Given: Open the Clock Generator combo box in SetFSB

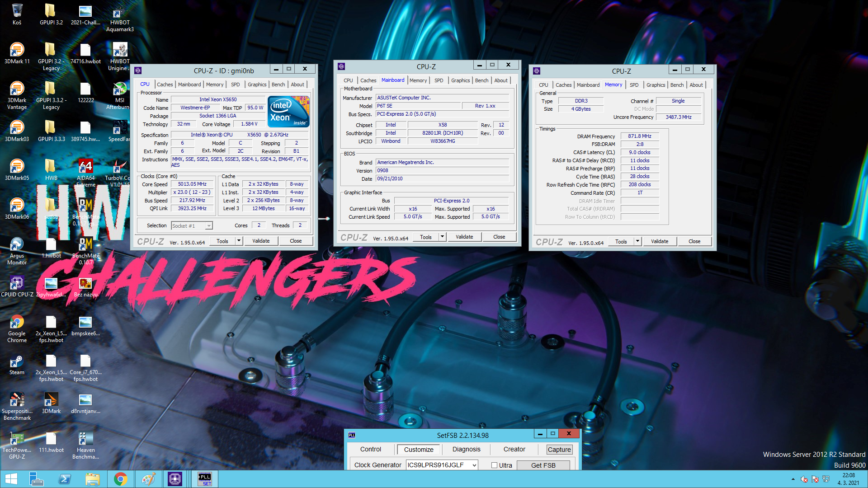Looking at the screenshot, I should click(x=442, y=465).
